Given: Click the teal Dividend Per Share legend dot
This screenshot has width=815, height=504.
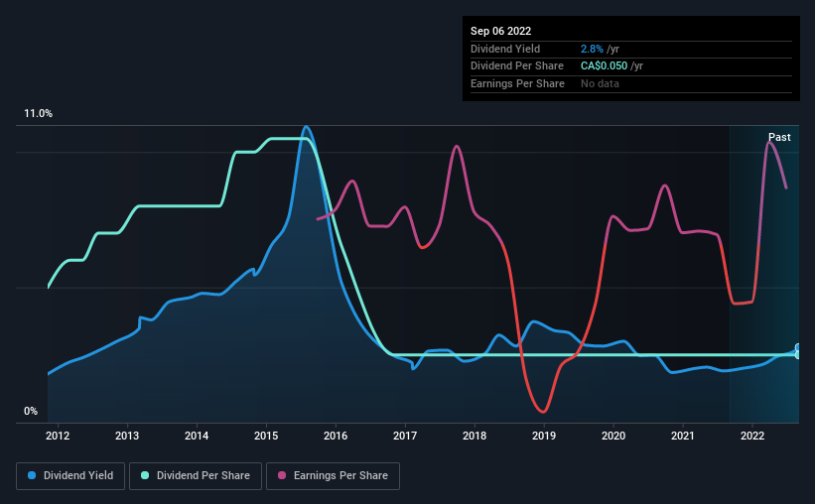Looking at the screenshot, I should pyautogui.click(x=145, y=475).
